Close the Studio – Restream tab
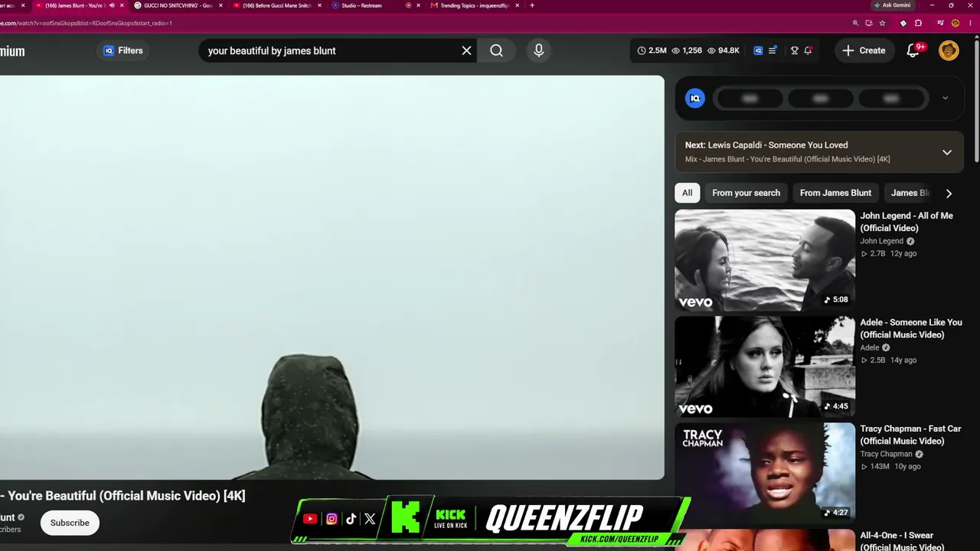 418,5
